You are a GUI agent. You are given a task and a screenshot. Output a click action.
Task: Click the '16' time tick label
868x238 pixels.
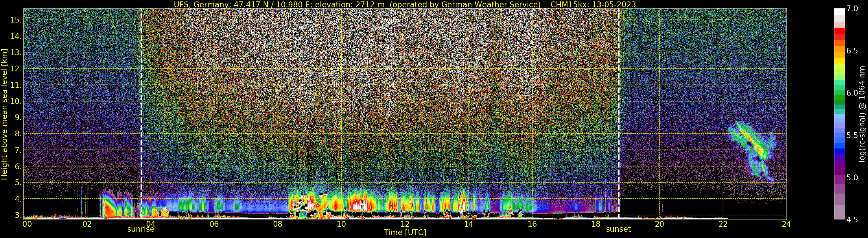[532, 224]
